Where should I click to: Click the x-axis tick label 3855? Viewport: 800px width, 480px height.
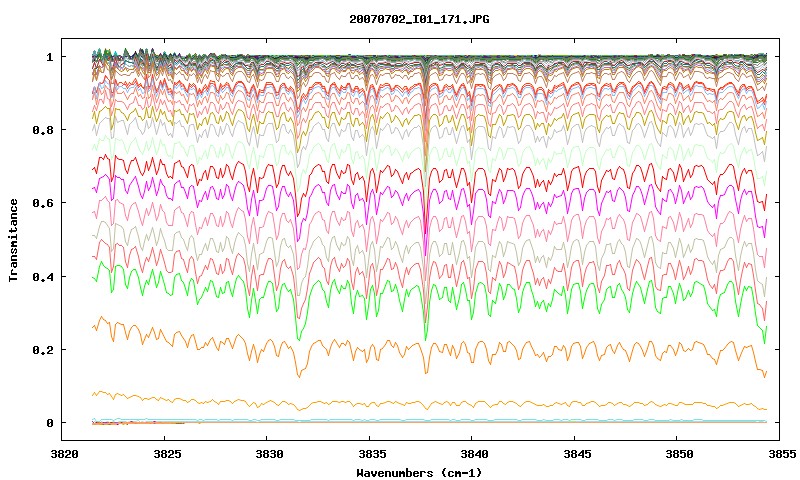pos(781,454)
